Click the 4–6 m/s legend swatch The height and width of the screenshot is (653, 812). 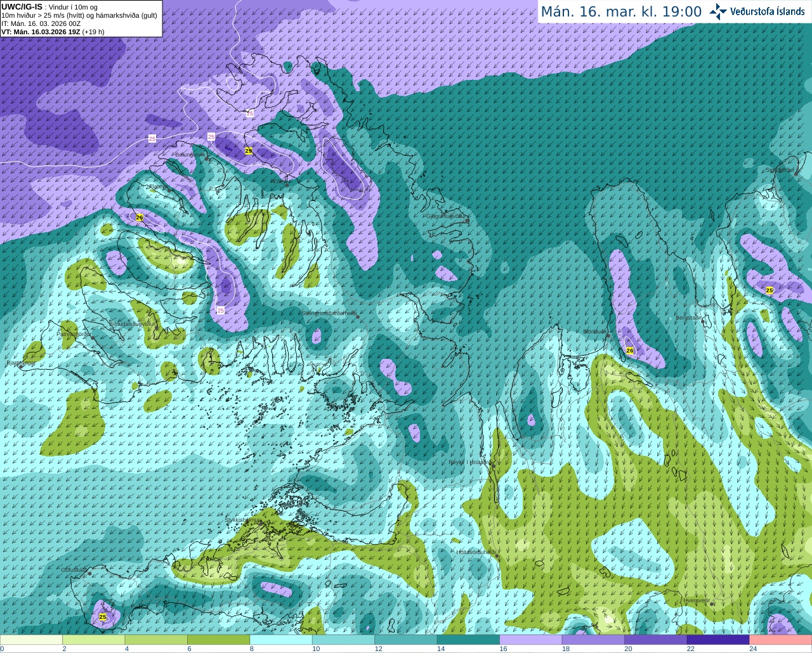point(156,640)
